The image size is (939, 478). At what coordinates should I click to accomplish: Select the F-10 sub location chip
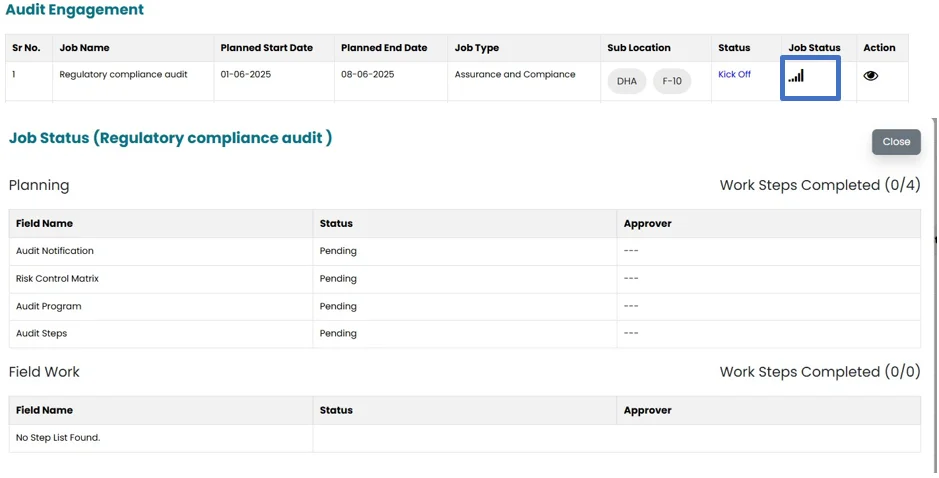pyautogui.click(x=672, y=81)
